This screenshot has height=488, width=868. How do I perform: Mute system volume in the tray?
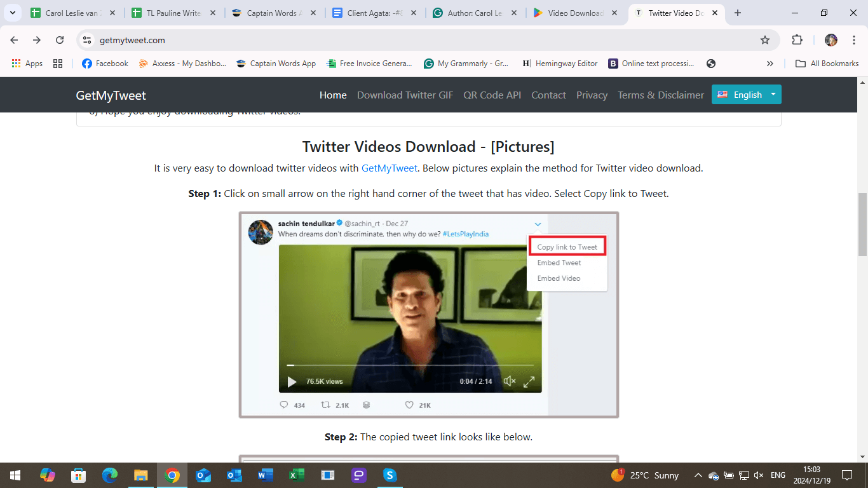pos(759,475)
